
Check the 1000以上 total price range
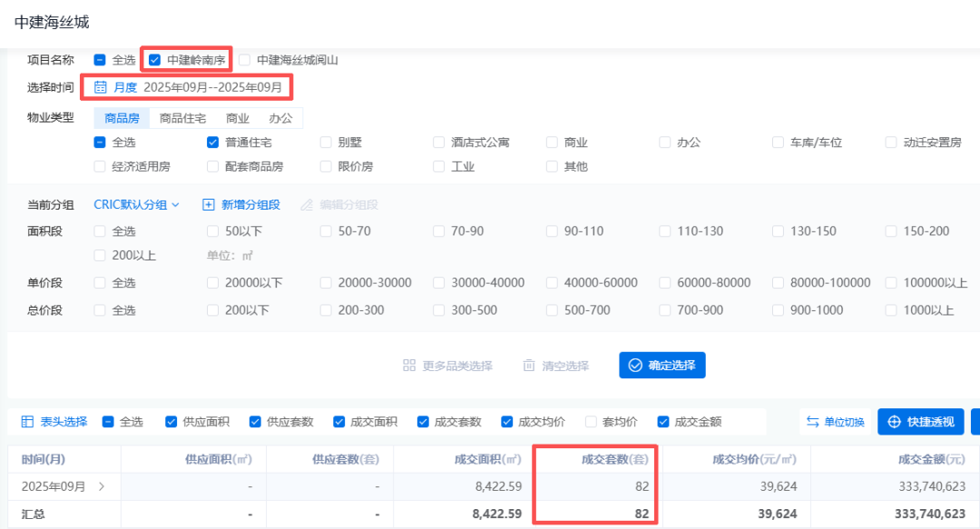(891, 310)
